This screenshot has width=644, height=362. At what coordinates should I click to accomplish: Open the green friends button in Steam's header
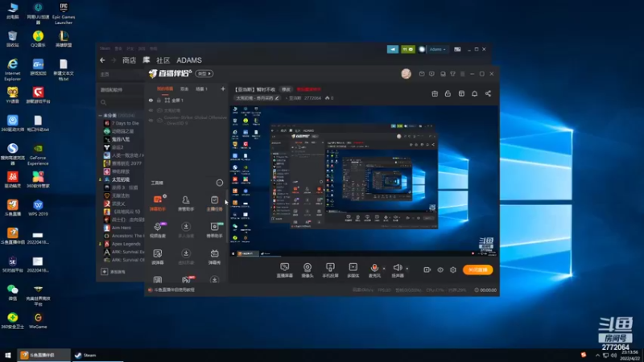point(408,49)
